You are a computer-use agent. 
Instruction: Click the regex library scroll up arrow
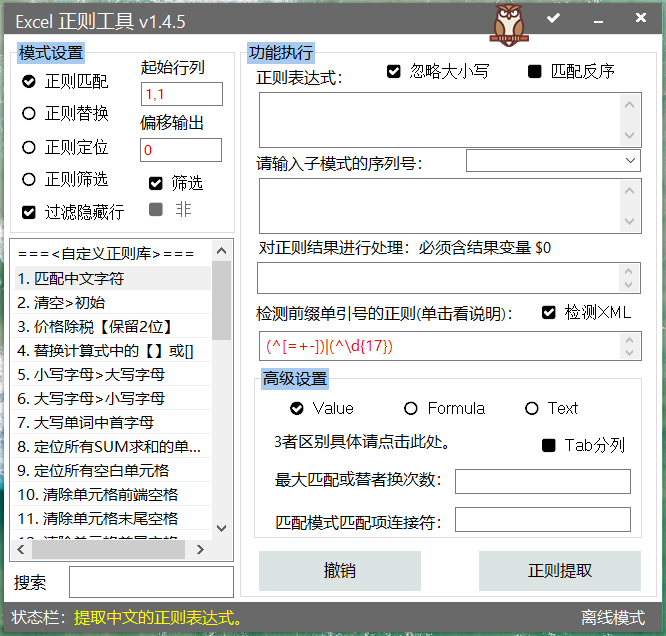pos(221,251)
